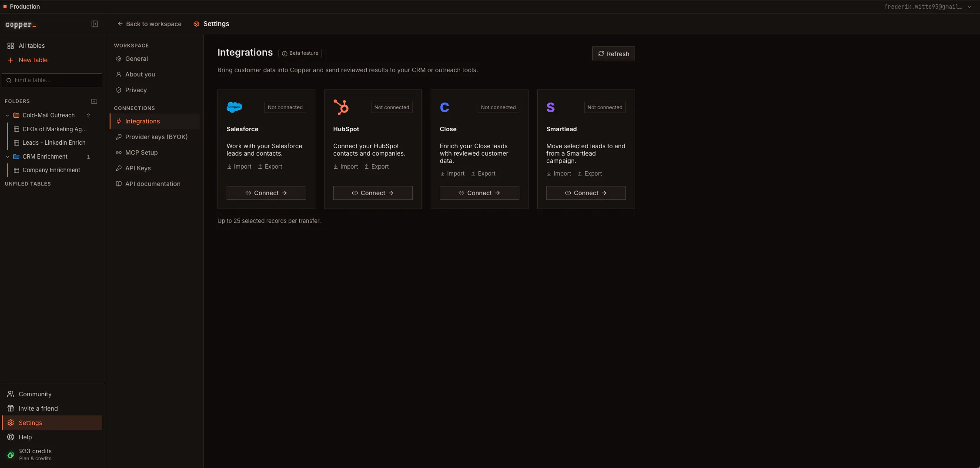Click 'Up to 25 selected records' note
980x468 pixels.
pos(269,221)
